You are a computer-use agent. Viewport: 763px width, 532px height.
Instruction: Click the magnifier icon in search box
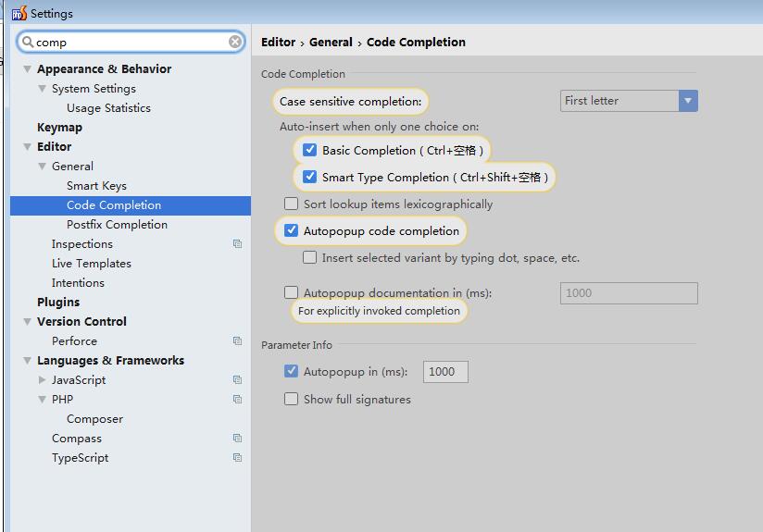28,42
